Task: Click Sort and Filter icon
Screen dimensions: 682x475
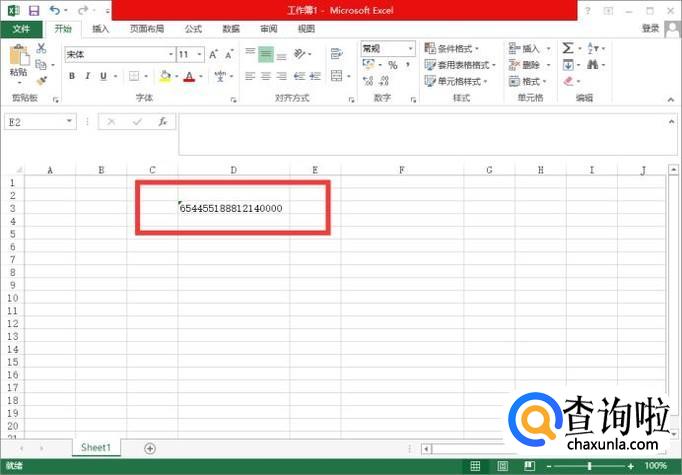Action: coord(593,48)
